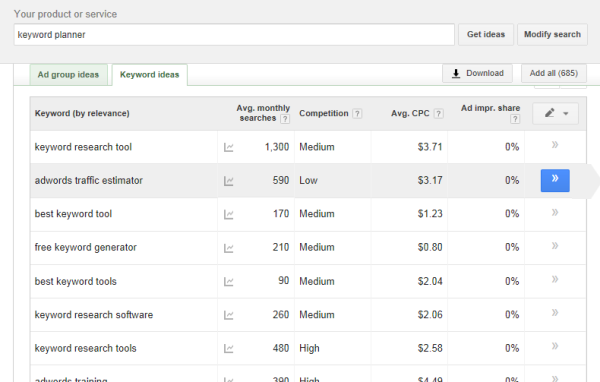Click High competition for keyword research tools
This screenshot has width=600, height=382.
click(x=309, y=348)
